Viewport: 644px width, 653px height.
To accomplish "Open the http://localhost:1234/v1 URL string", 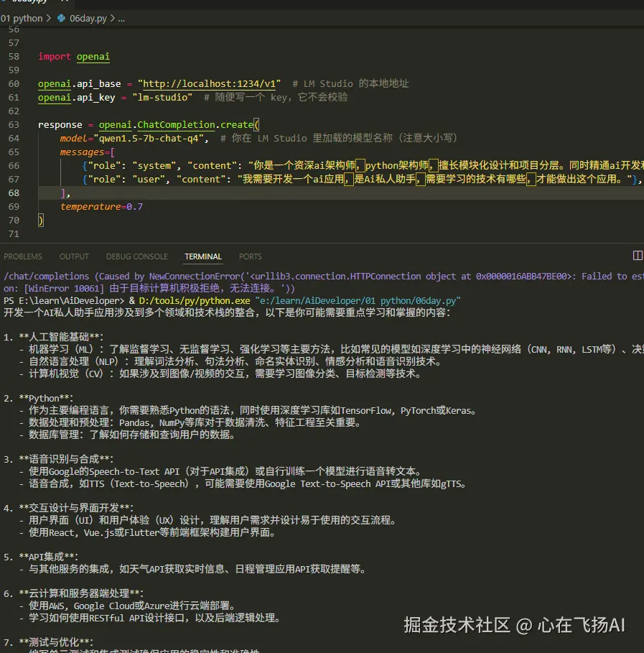I will tap(210, 84).
